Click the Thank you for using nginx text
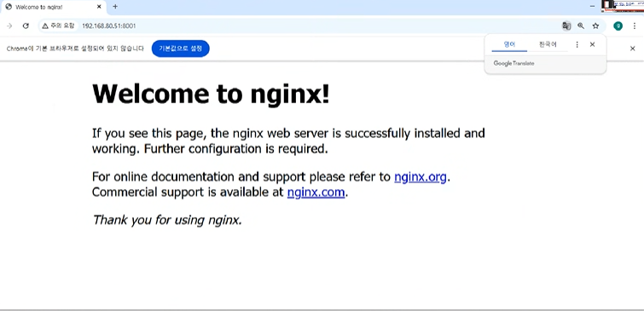 coord(167,220)
